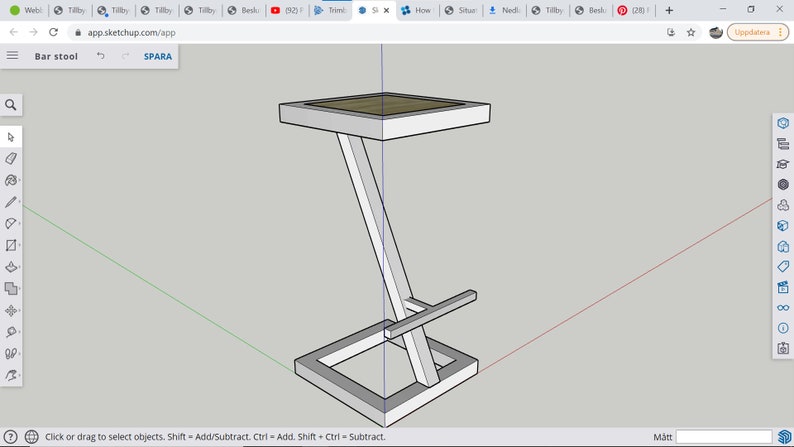Click the install app icon in address bar
Viewport: 794px width, 447px height.
671,32
